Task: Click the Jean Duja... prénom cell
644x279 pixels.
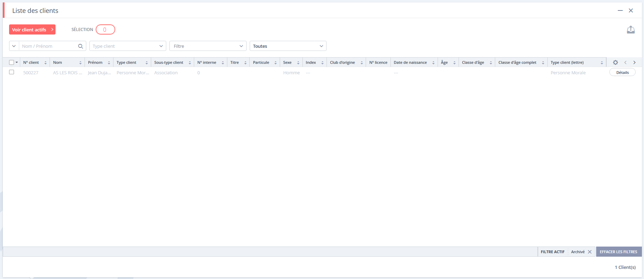Action: pyautogui.click(x=99, y=73)
